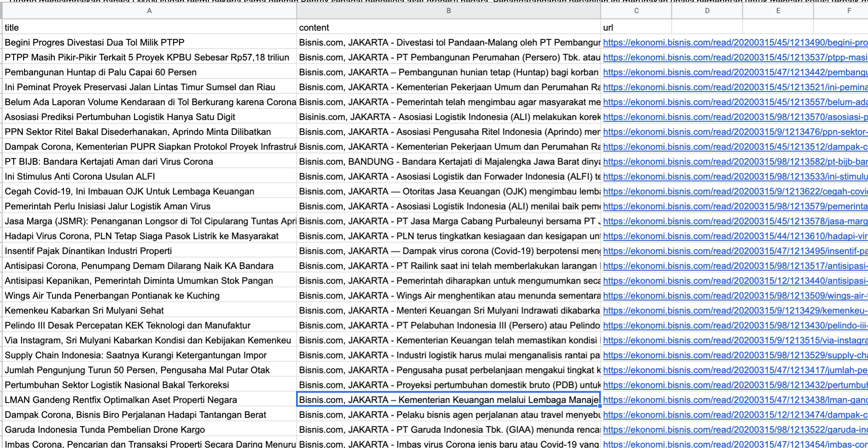
Task: Open the 1213432/pertumbuh article link
Action: tap(735, 385)
